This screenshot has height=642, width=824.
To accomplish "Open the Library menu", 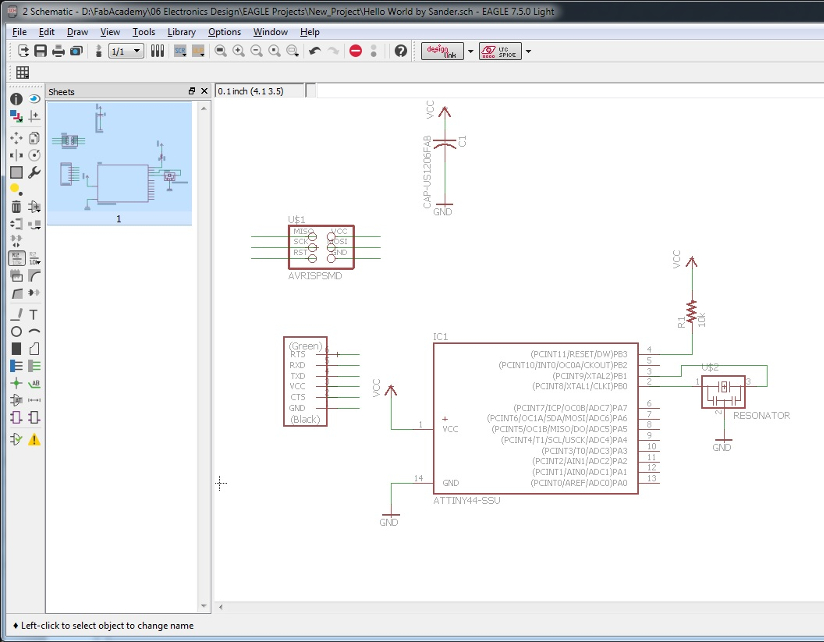I will [181, 32].
